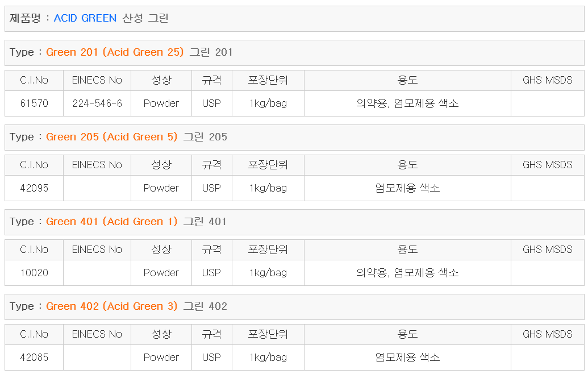Click the 용도 header in Green 201 table
The image size is (588, 374).
tap(407, 80)
